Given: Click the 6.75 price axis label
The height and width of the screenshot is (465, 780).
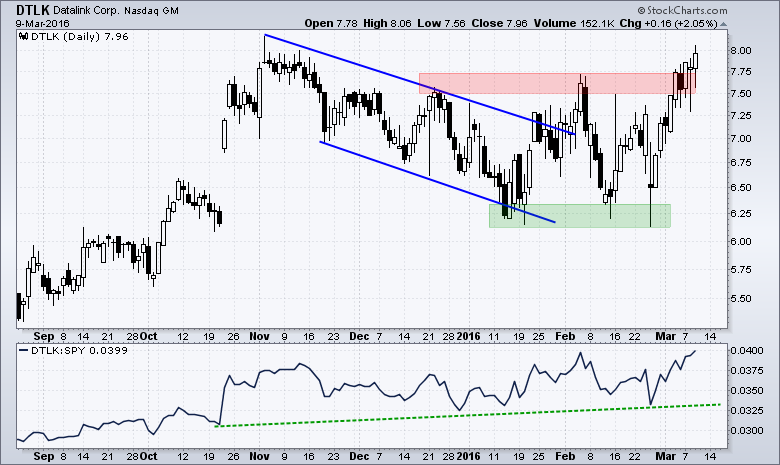Looking at the screenshot, I should click(741, 163).
